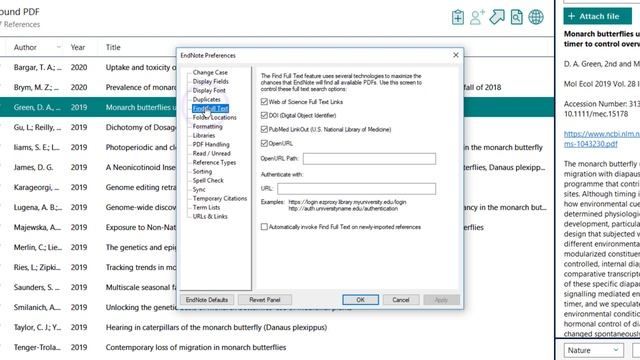640x360 pixels.
Task: Click the EndNote Defaults button
Action: pos(207,300)
